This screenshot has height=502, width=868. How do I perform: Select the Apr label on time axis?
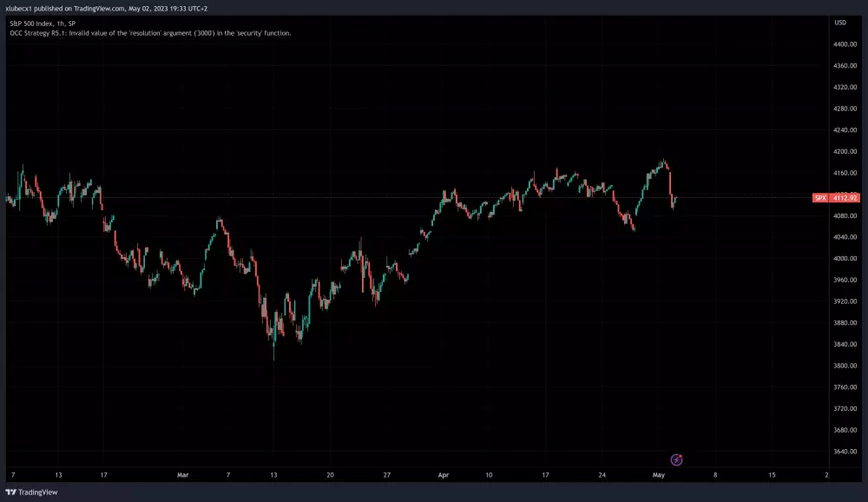[x=443, y=475]
